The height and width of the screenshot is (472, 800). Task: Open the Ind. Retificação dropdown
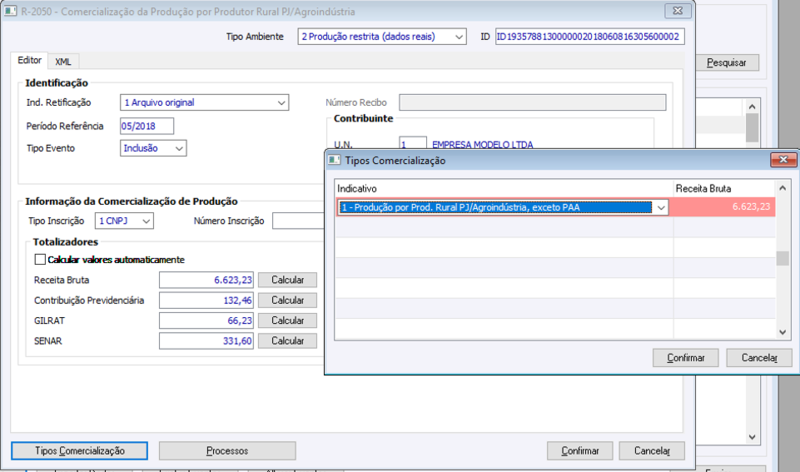(x=281, y=103)
